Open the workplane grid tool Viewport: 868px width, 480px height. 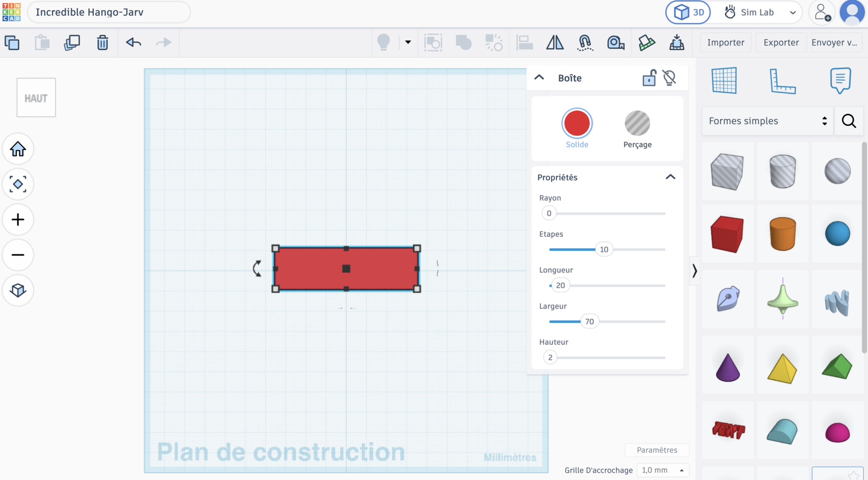pyautogui.click(x=724, y=81)
